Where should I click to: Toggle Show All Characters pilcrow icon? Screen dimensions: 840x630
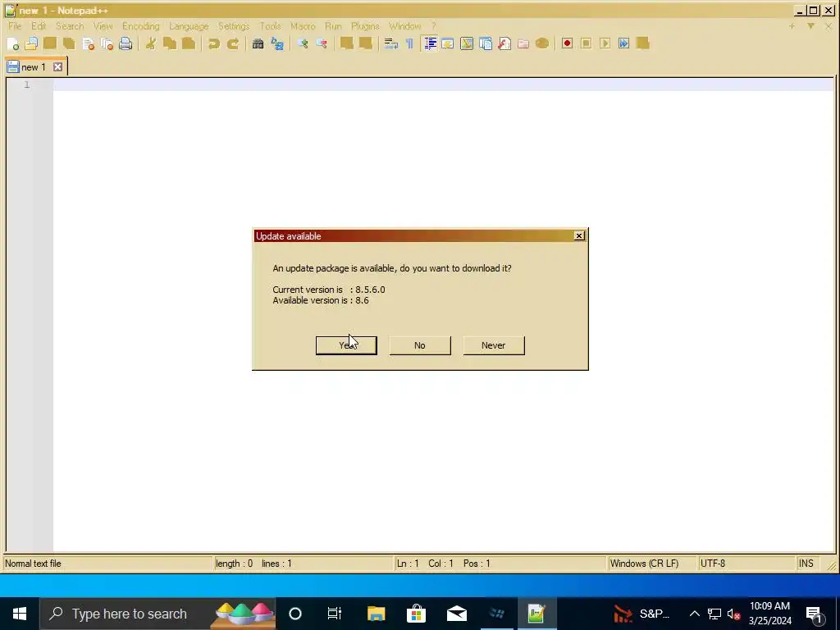[410, 44]
